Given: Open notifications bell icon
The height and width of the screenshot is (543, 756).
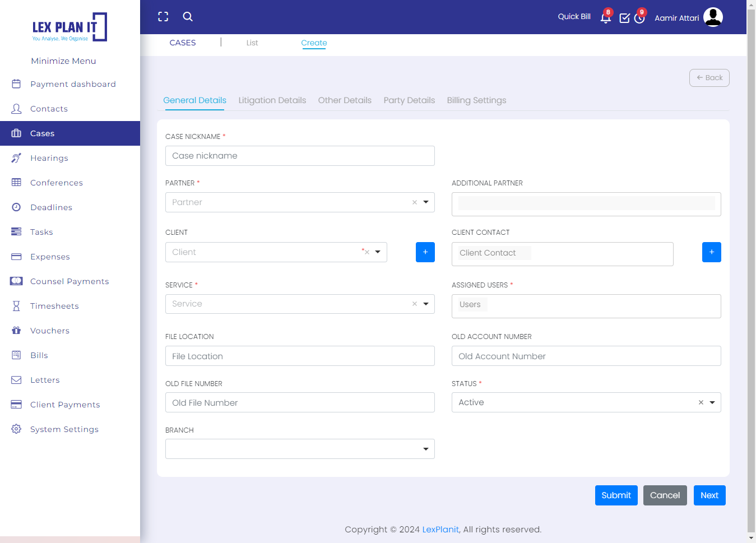Looking at the screenshot, I should (605, 18).
